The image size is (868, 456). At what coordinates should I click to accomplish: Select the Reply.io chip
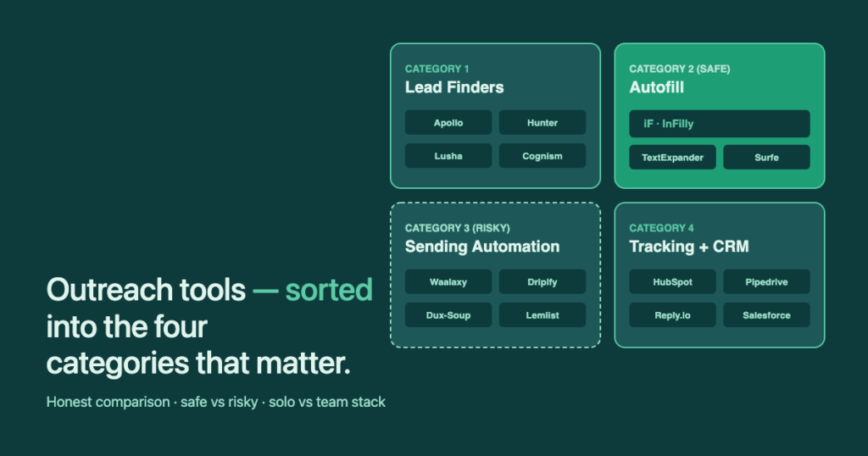tap(672, 315)
